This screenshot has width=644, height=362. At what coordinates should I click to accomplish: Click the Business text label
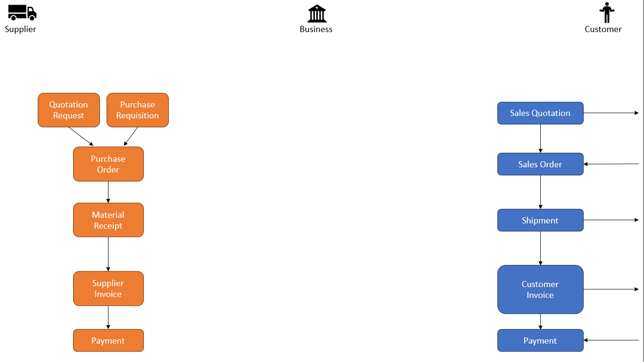click(316, 29)
